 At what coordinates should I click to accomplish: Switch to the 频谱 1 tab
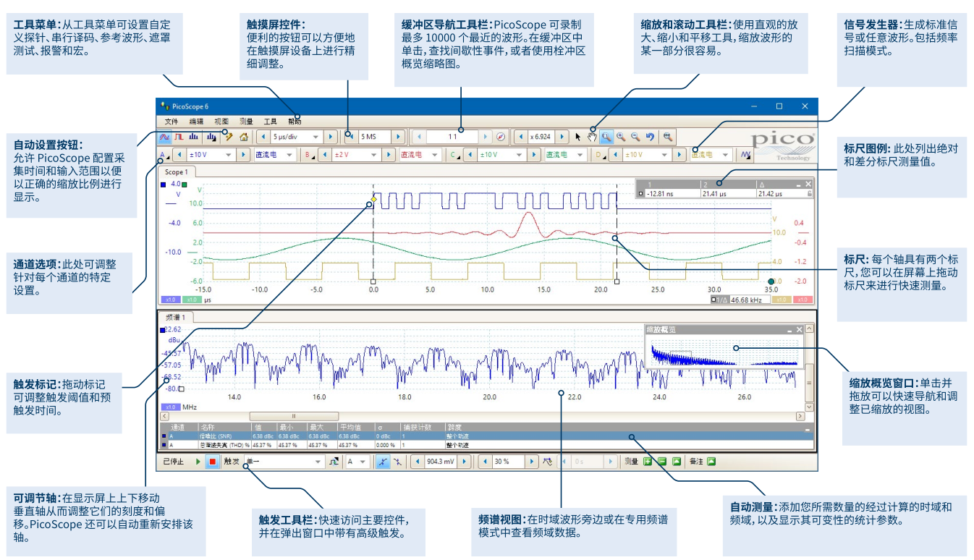(x=177, y=317)
